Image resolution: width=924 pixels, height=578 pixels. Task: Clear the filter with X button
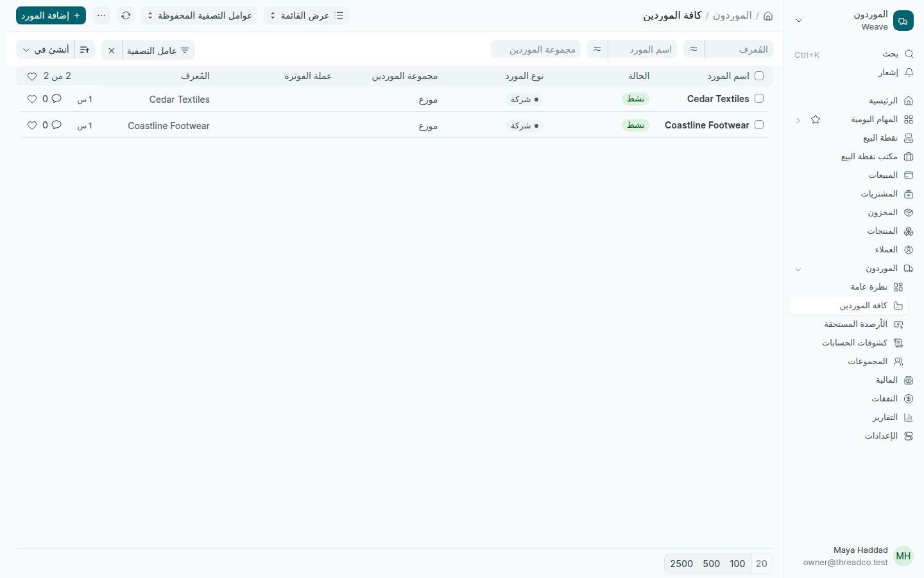112,50
